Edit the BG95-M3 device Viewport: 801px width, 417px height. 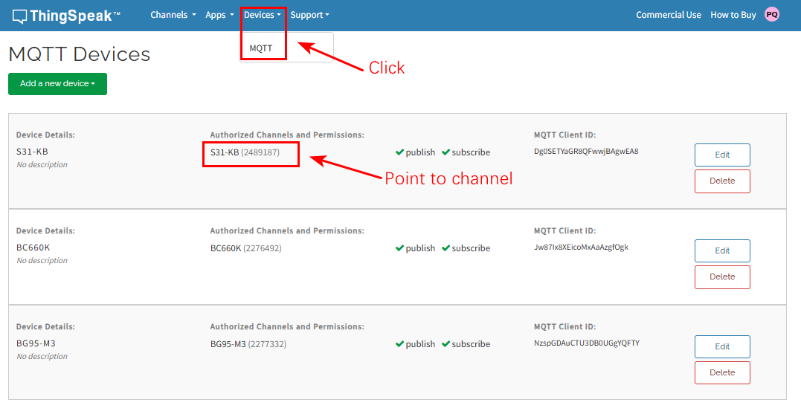pyautogui.click(x=722, y=346)
